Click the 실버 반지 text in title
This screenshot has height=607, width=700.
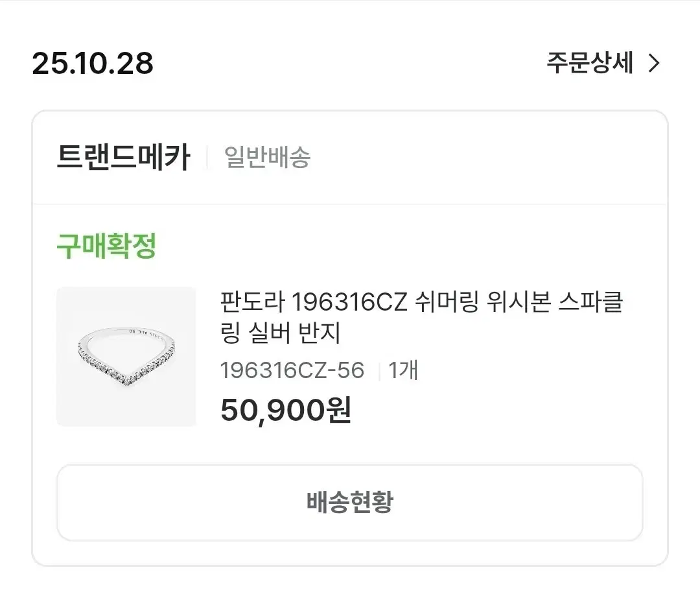[295, 333]
